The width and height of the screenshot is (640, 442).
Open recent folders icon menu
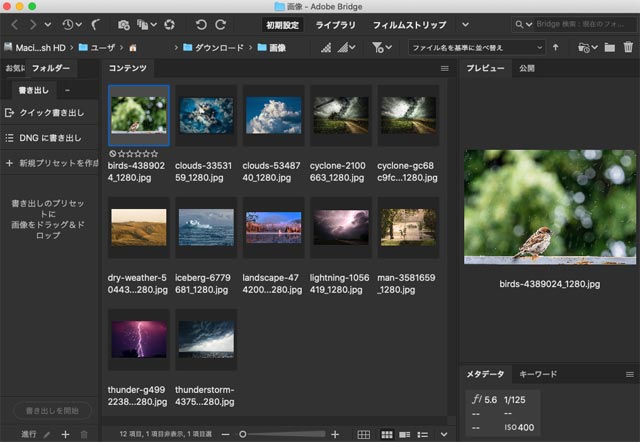(587, 48)
